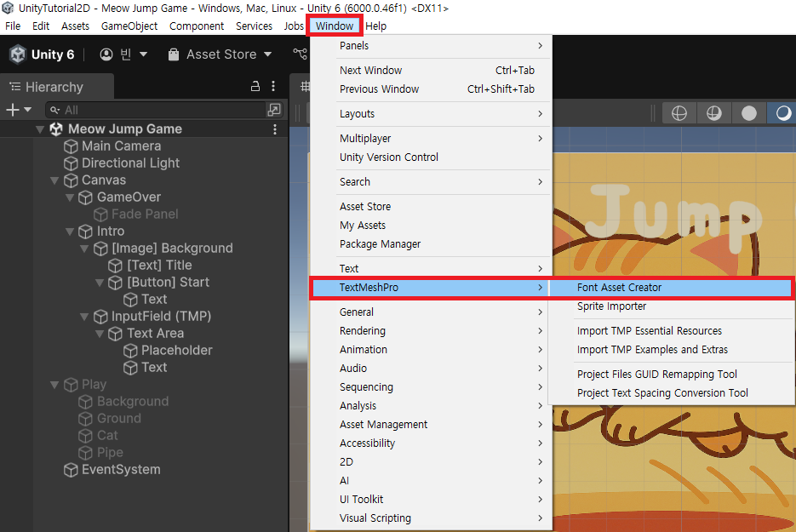796x532 pixels.
Task: Open My Assets from Window menu
Action: 431,226
